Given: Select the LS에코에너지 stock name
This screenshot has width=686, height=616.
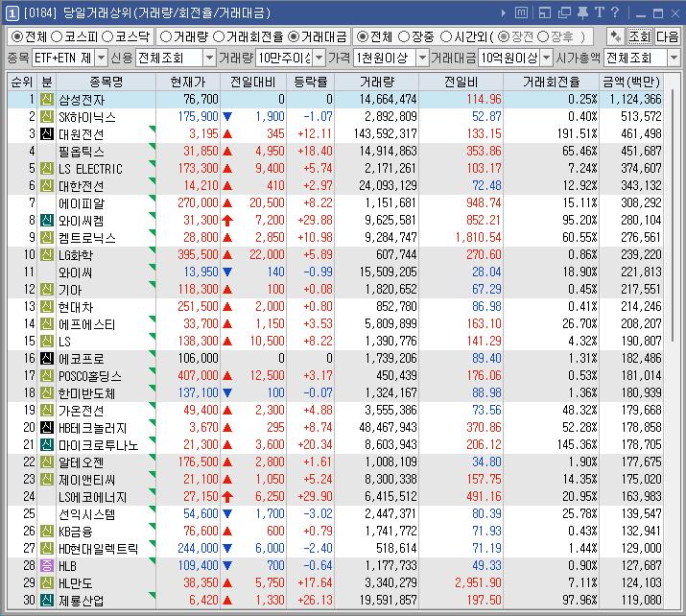Looking at the screenshot, I should pyautogui.click(x=93, y=497).
